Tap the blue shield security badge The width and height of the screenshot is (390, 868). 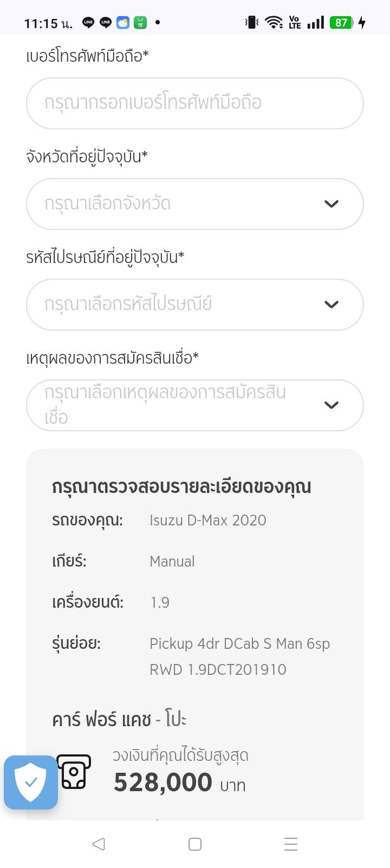click(x=31, y=782)
